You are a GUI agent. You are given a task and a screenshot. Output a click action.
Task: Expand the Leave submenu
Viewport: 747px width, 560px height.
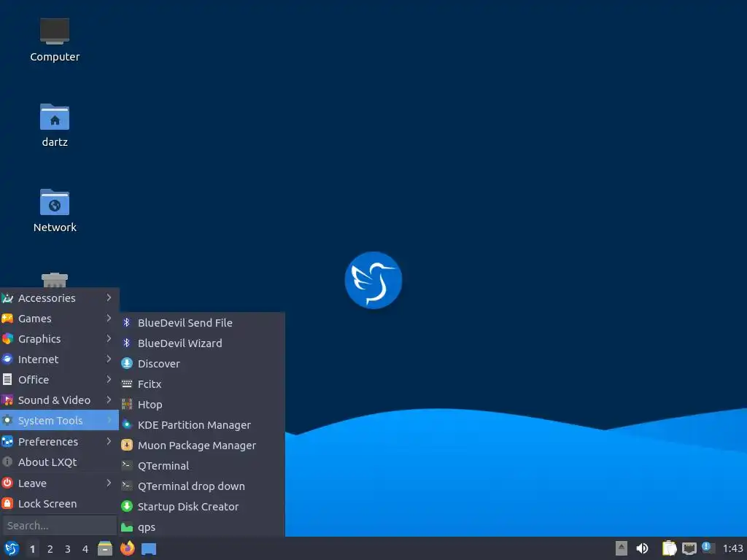(59, 483)
